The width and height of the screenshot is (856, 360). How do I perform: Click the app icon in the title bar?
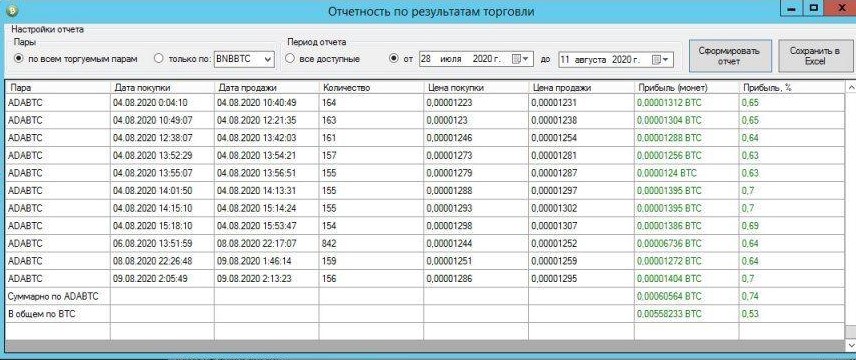[11, 11]
